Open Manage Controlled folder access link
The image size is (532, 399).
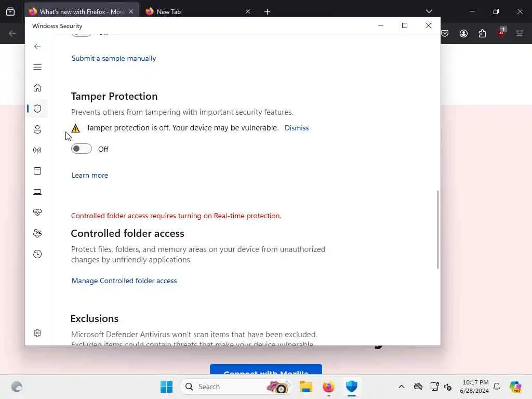pyautogui.click(x=124, y=281)
